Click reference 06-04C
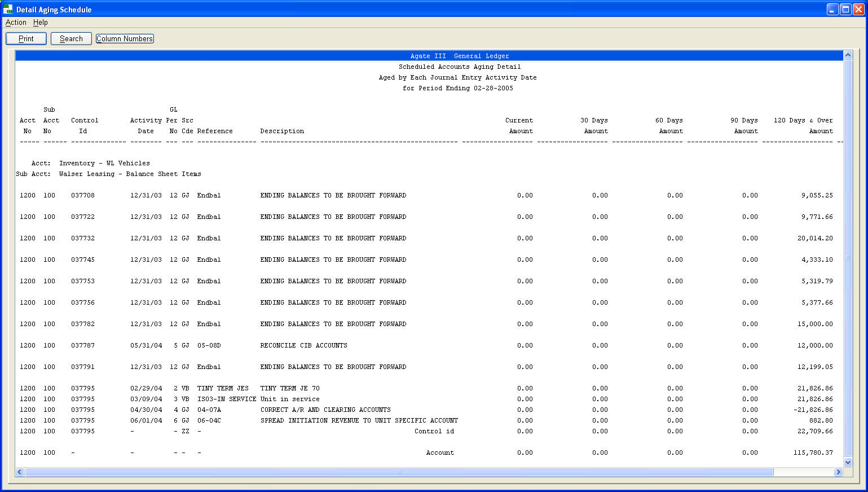 coord(209,420)
